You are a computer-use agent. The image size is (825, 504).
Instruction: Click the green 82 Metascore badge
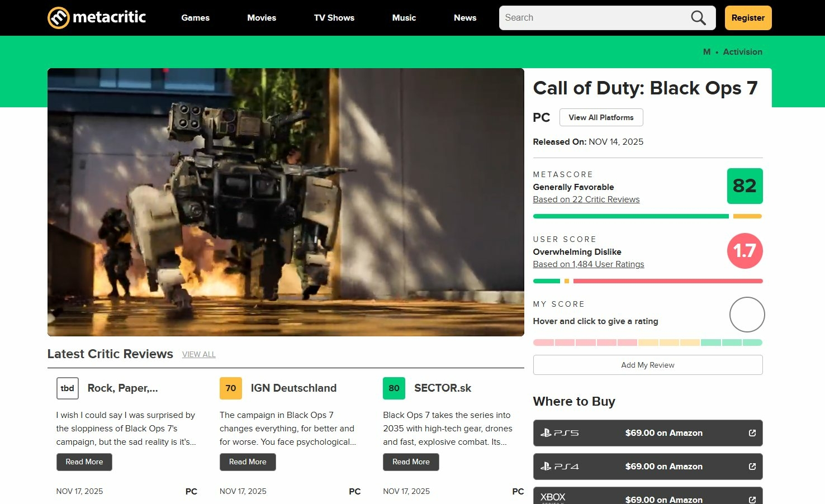pos(745,186)
